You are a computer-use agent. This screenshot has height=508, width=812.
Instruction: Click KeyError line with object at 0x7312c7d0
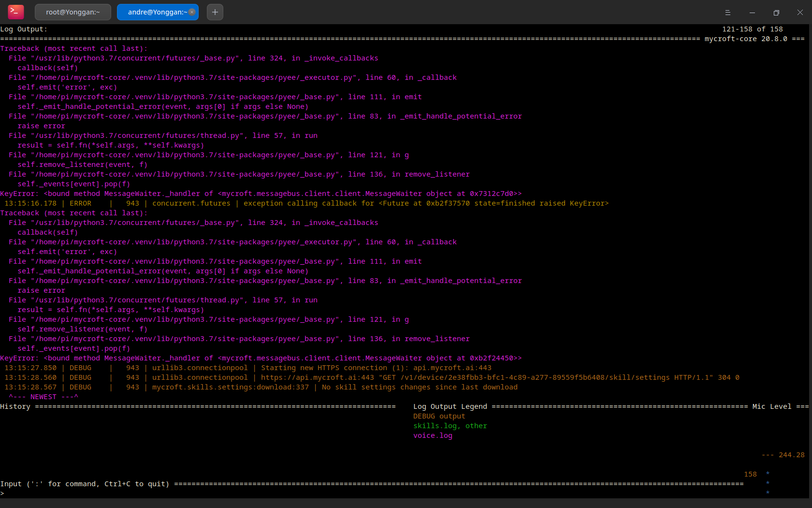point(261,194)
